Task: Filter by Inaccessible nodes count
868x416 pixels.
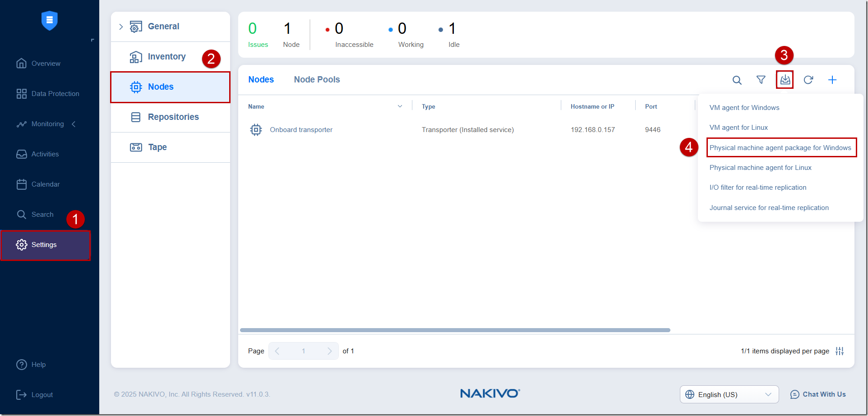Action: pos(350,35)
